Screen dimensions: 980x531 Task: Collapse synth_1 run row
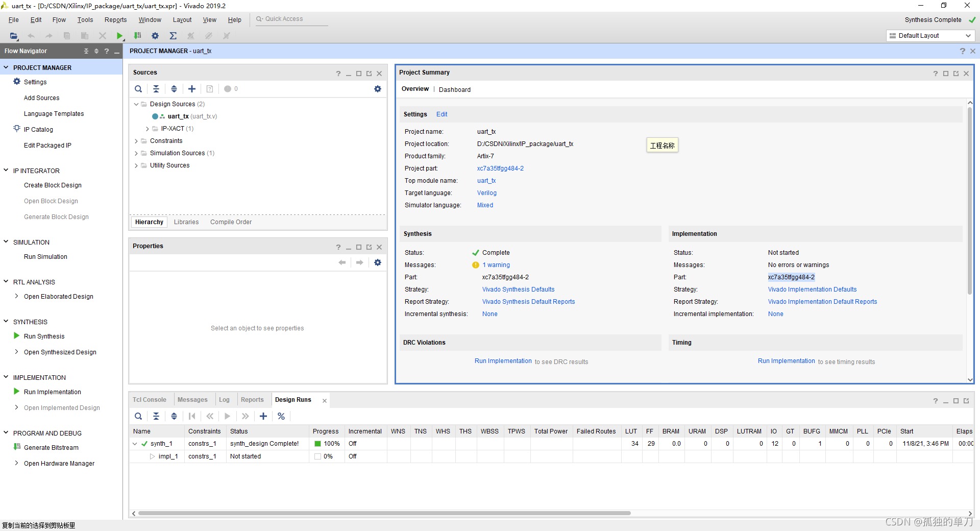[x=135, y=444]
